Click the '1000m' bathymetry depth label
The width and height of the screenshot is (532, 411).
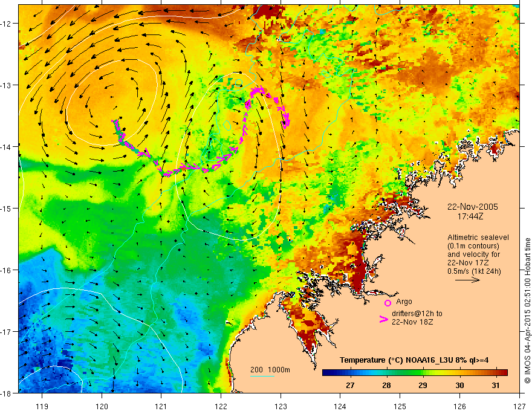[279, 370]
